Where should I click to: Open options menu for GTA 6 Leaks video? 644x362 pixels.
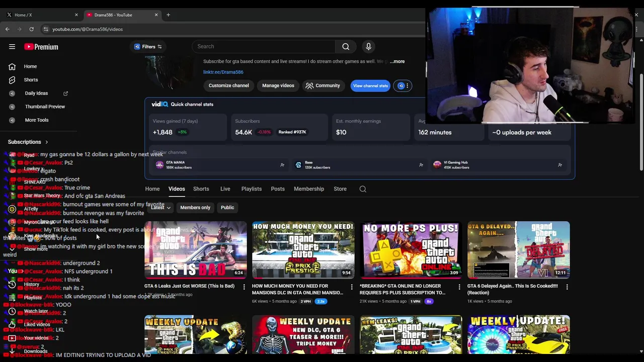[x=244, y=287]
